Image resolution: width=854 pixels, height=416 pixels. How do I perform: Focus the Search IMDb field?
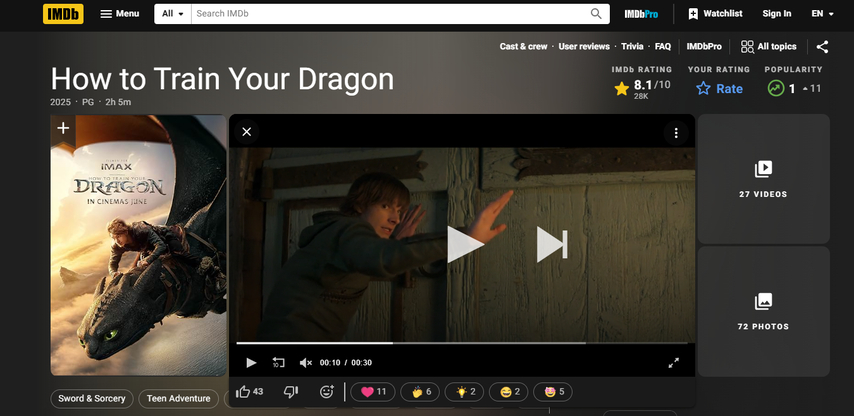point(389,14)
